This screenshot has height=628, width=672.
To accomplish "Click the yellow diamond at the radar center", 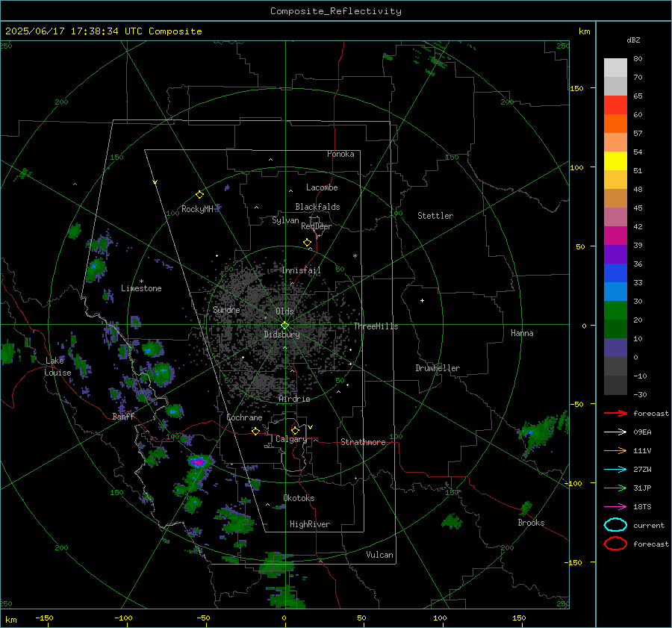I will coord(285,326).
